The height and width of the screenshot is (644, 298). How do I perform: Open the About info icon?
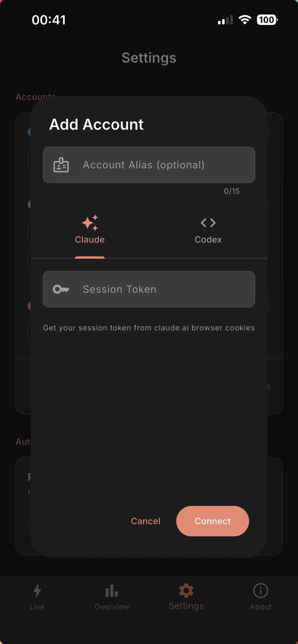point(260,591)
